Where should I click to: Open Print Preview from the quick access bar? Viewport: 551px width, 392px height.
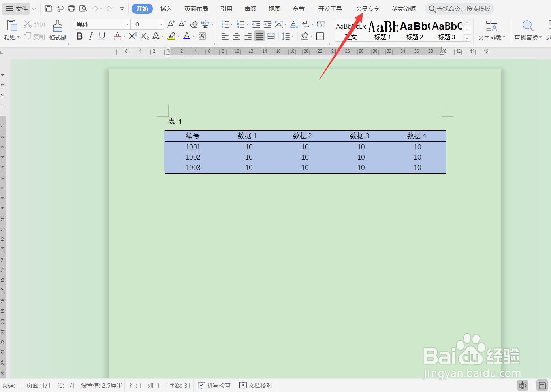(x=83, y=8)
